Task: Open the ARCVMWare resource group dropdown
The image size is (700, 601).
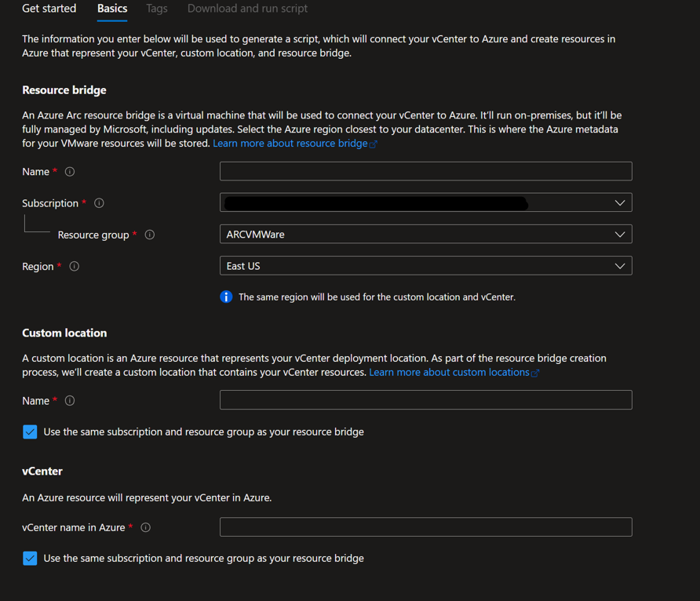Action: coord(425,235)
